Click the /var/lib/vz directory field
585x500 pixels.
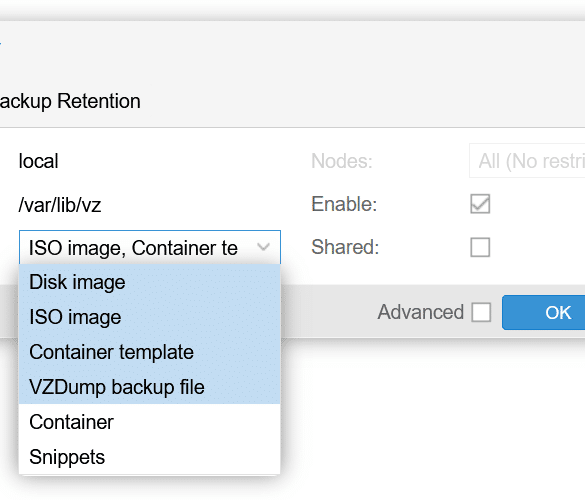pos(60,205)
